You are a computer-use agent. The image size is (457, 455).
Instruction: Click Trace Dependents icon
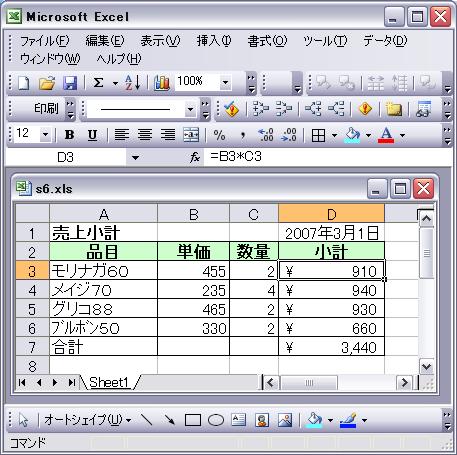(313, 109)
